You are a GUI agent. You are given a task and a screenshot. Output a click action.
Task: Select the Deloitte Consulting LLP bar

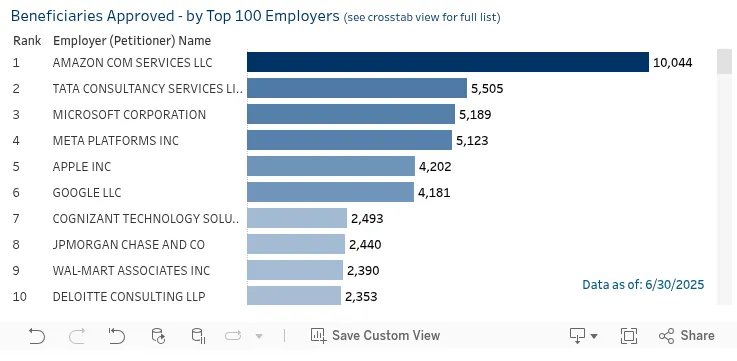point(294,296)
